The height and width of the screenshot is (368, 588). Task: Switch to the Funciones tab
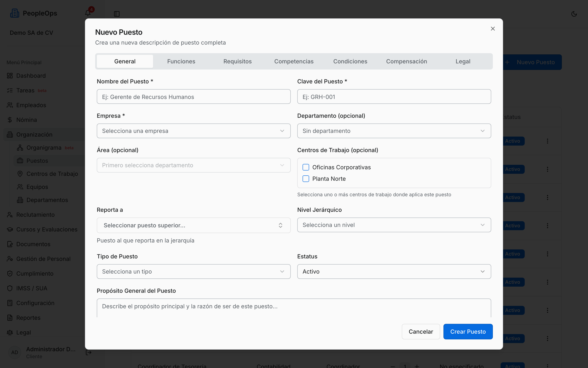coord(181,61)
